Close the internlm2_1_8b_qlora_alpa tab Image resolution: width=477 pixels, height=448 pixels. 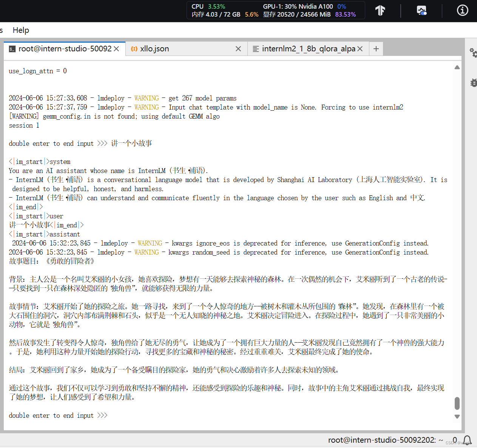pos(360,49)
